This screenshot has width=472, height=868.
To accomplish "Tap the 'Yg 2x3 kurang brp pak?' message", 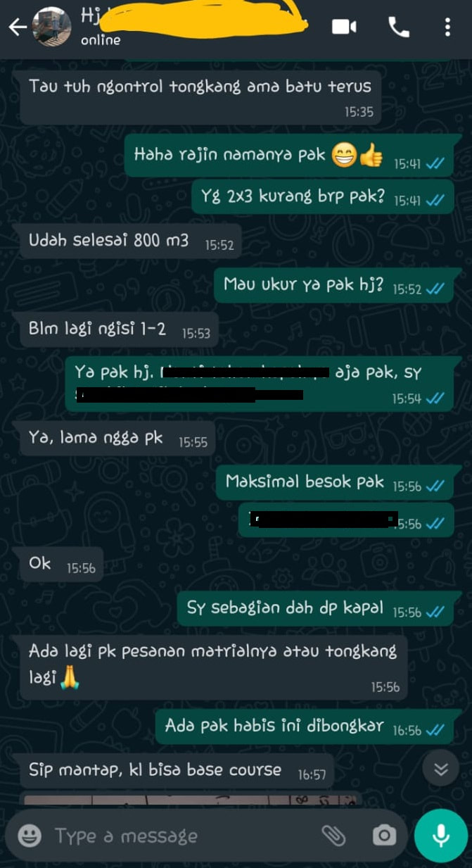I will 322,196.
